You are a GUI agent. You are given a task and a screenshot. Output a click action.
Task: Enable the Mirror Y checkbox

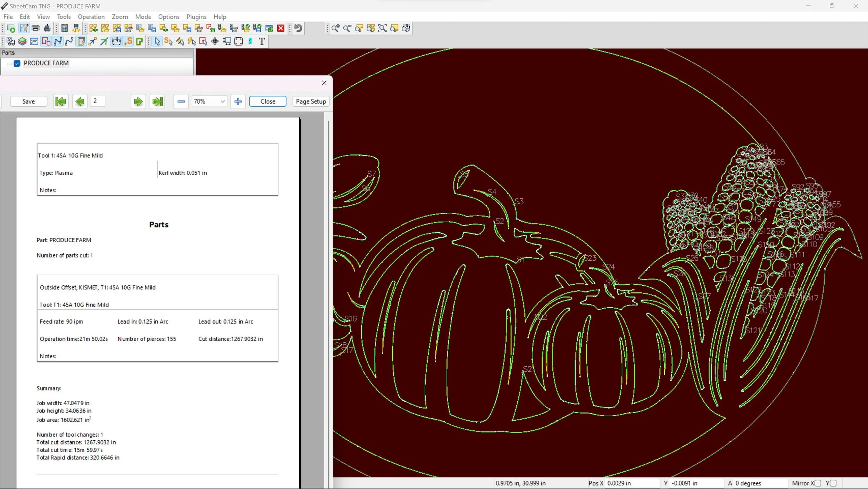coord(833,483)
